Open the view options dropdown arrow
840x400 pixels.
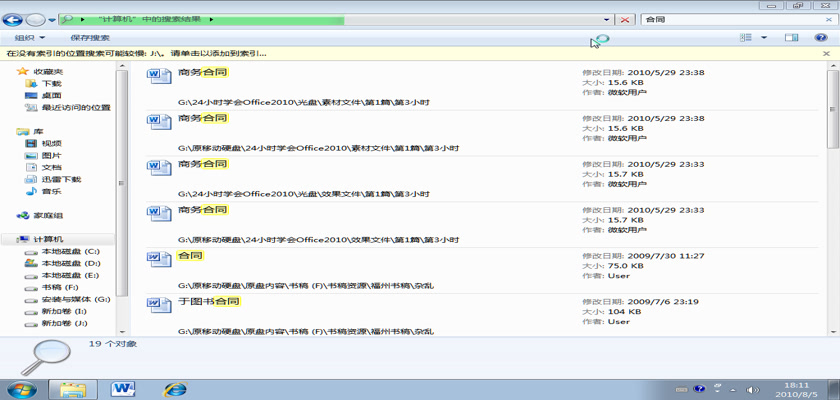pyautogui.click(x=765, y=38)
